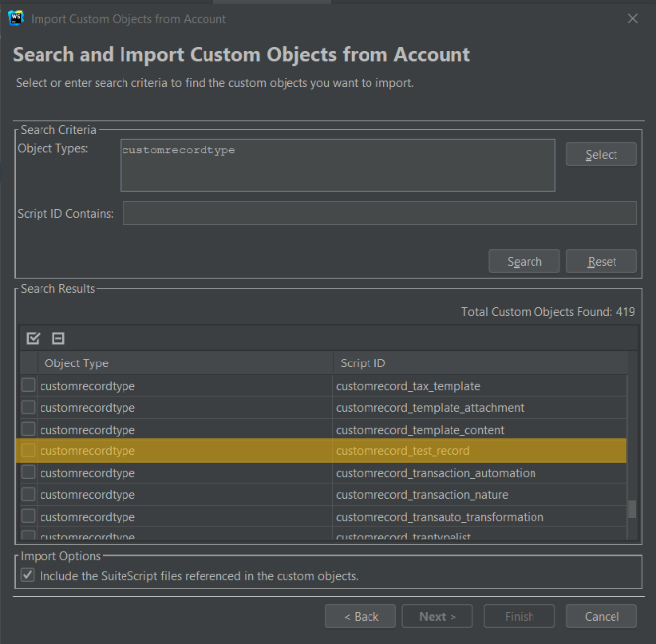Select the customrecord_transauto_transformation Script ID cell
The image size is (656, 644).
coord(480,517)
